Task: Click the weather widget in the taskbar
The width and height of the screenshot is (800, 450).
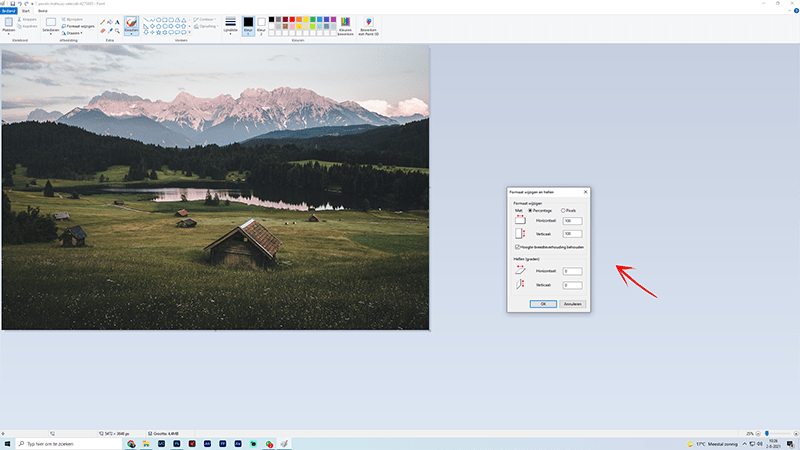Action: click(x=712, y=444)
